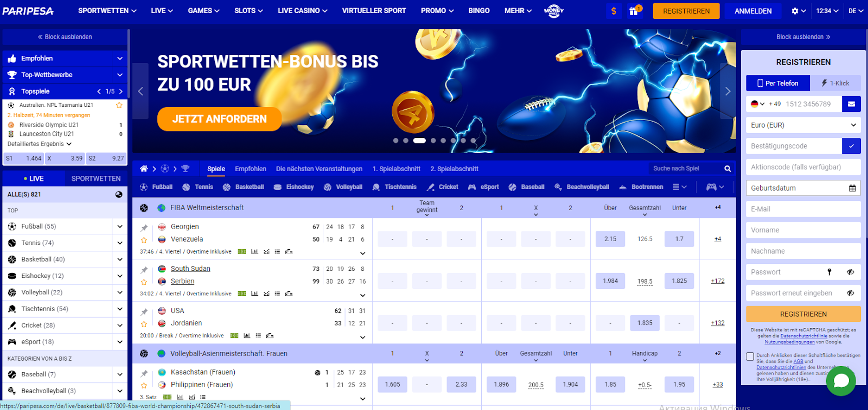Click the E-Mail input field

point(803,209)
